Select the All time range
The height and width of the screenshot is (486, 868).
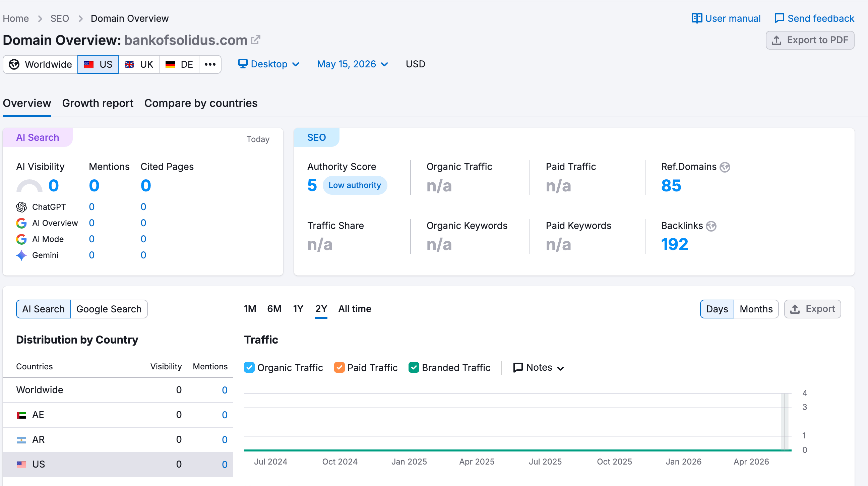pyautogui.click(x=355, y=309)
